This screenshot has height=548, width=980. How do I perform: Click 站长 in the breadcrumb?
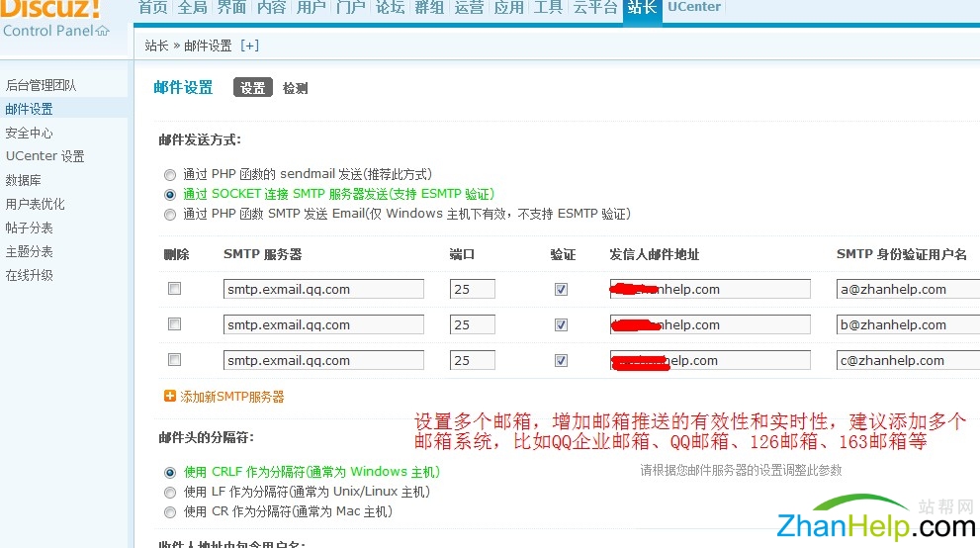[156, 46]
